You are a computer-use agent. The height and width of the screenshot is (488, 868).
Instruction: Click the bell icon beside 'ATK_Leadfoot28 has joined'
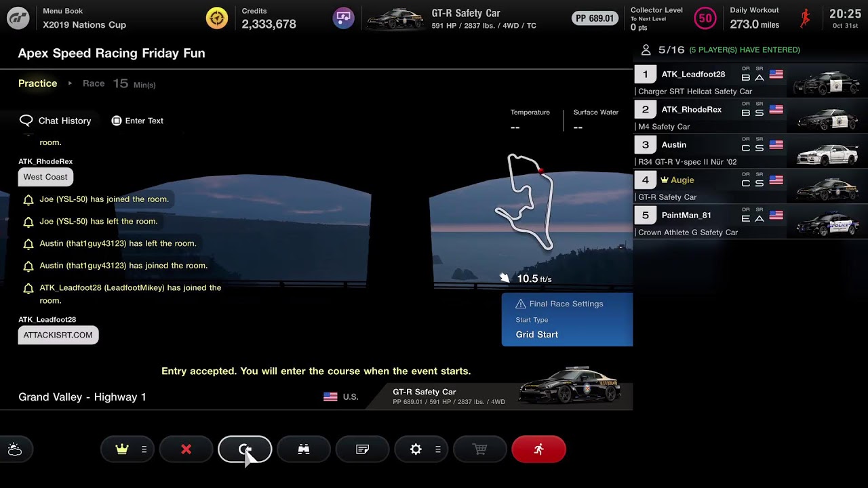[x=28, y=289]
